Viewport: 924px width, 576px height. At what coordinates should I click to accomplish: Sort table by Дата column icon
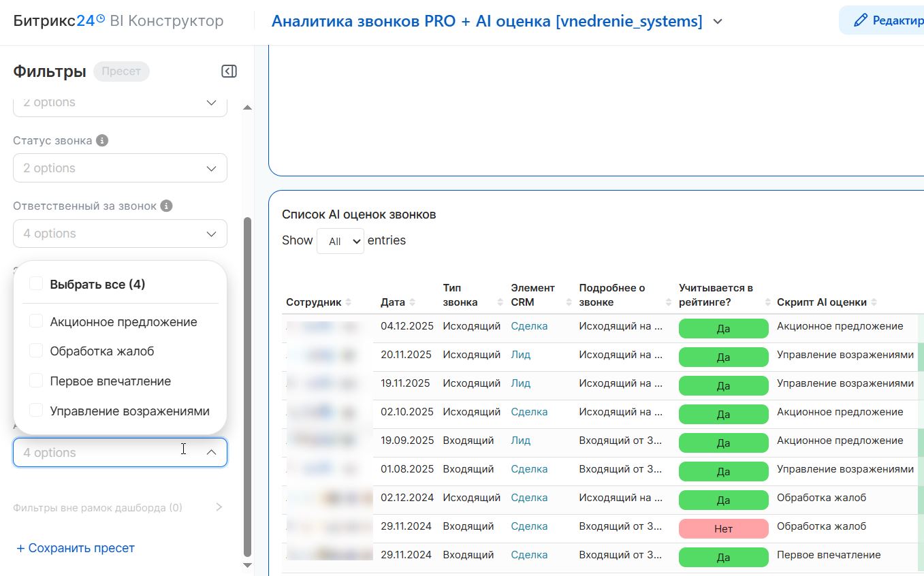pos(412,302)
